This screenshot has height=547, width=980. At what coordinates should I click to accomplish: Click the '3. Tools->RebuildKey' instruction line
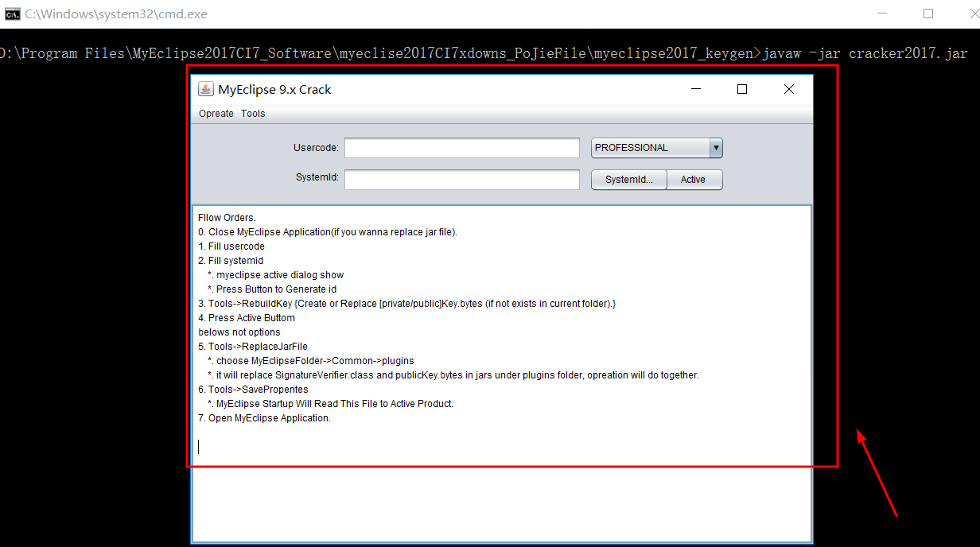(407, 304)
